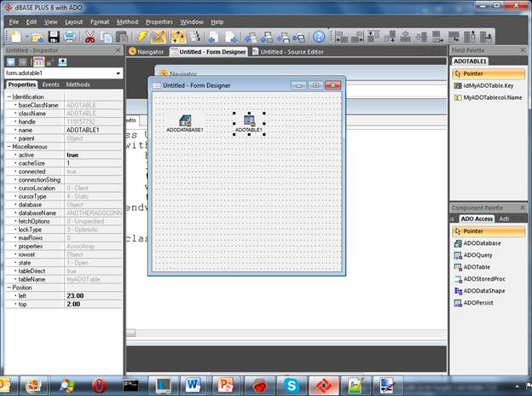Click the Save (floppy disk) toolbar icon
Image resolution: width=532 pixels, height=396 pixels.
point(54,37)
